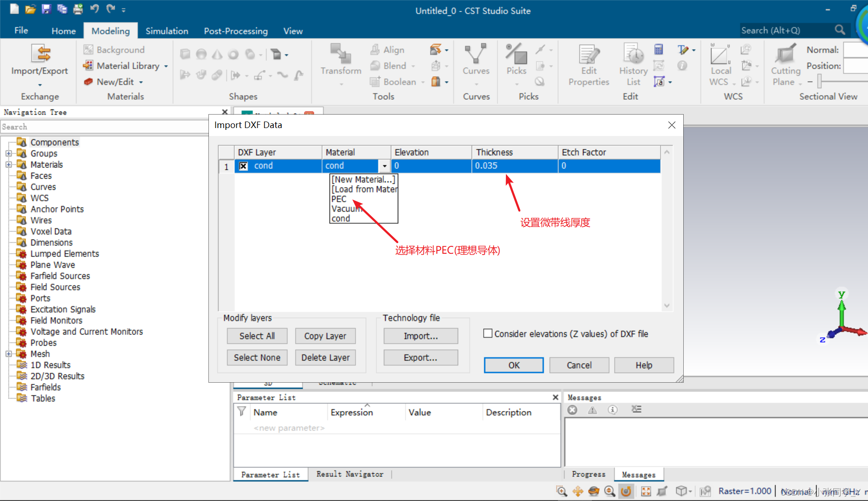Viewport: 868px width, 501px height.
Task: Switch to the Post-Processing tab
Action: point(236,31)
